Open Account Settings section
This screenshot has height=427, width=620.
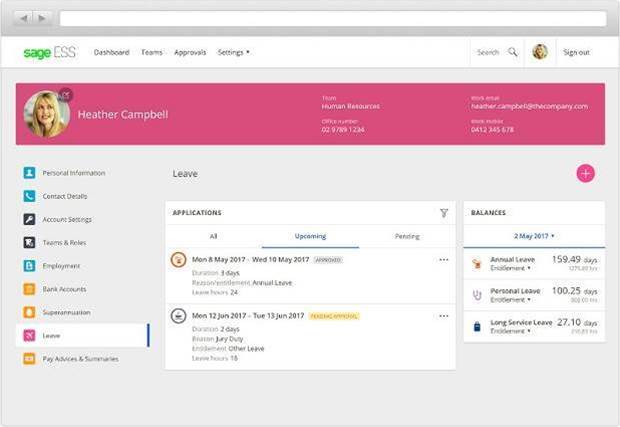coord(67,219)
